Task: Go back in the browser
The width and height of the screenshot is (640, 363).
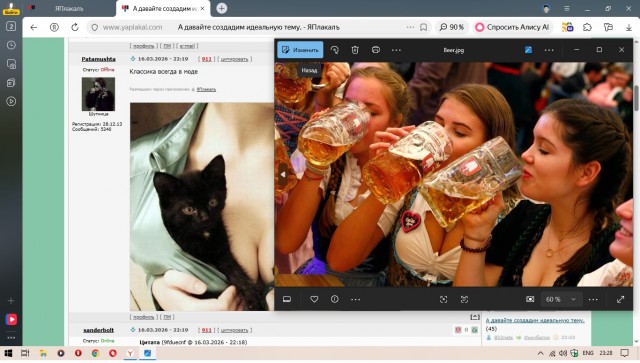Action: pos(33,27)
